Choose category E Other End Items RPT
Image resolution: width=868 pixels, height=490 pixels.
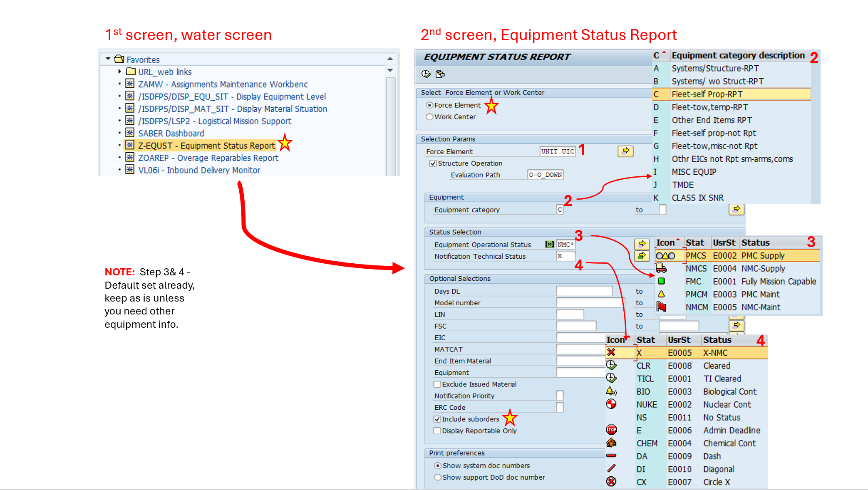[x=732, y=120]
